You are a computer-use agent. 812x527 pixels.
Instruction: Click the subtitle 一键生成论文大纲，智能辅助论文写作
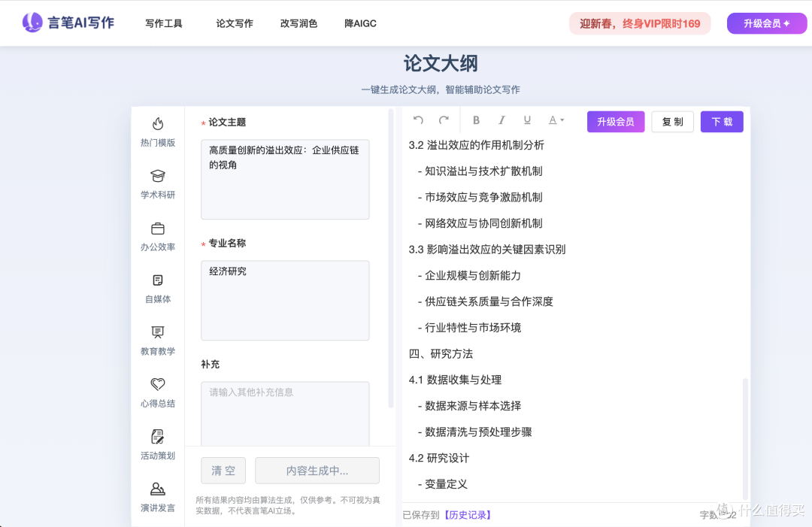(441, 89)
